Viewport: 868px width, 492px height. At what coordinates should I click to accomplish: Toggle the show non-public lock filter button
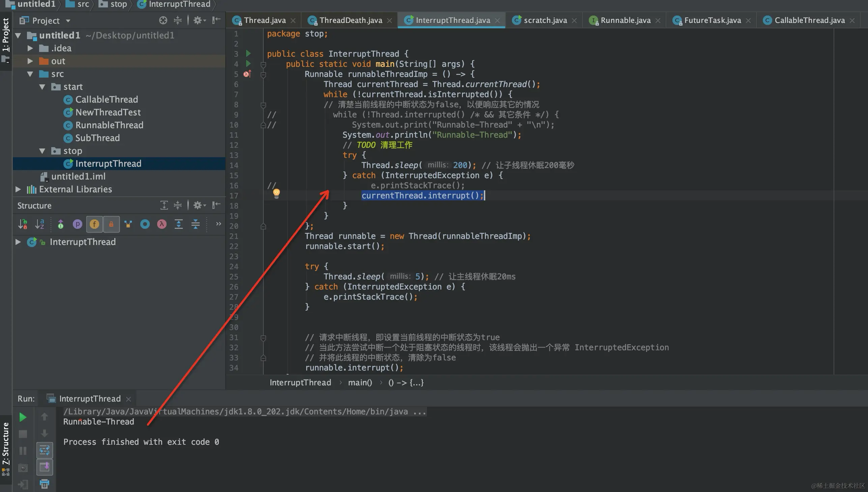111,224
